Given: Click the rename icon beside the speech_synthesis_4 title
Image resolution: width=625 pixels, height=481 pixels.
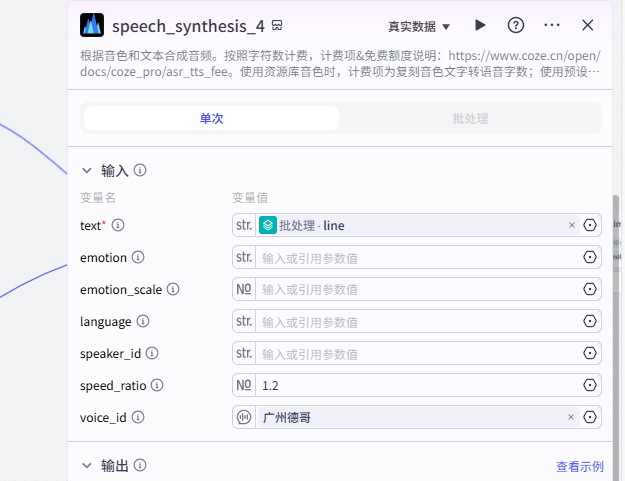Looking at the screenshot, I should click(x=277, y=25).
